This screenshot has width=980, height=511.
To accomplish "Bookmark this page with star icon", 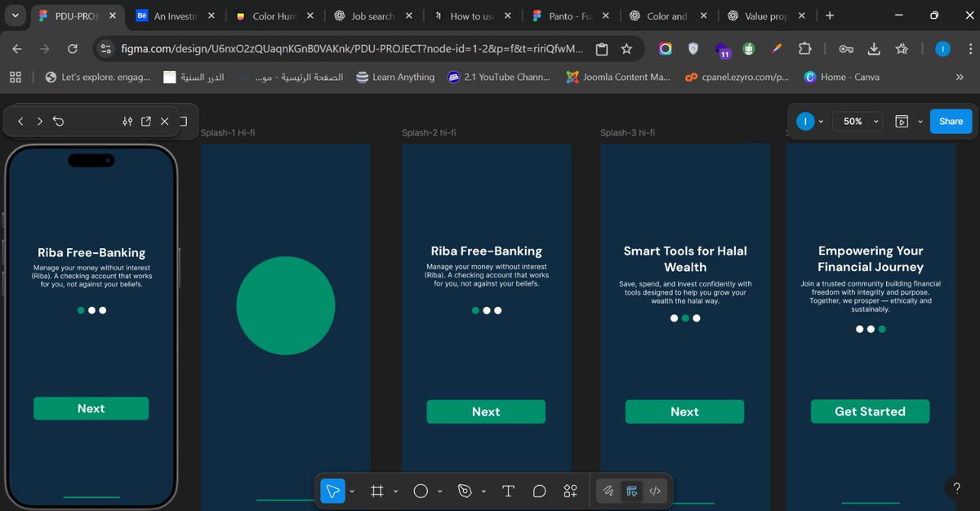I will [x=626, y=49].
